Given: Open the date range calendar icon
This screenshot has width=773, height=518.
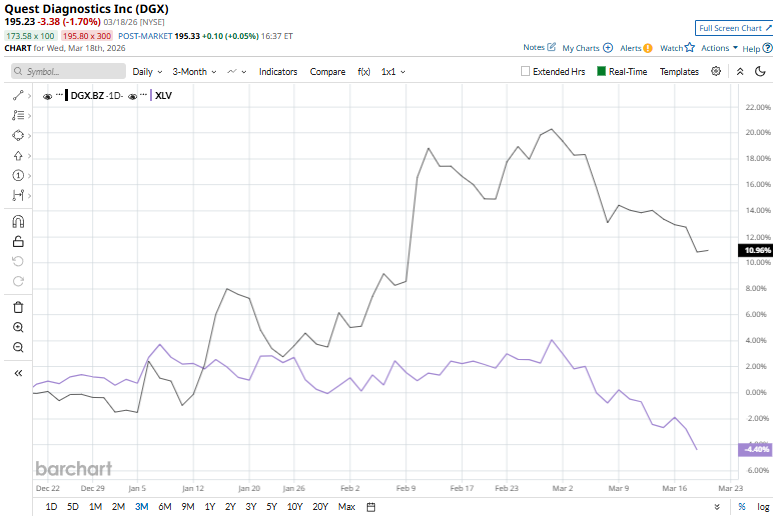Looking at the screenshot, I should tap(371, 507).
